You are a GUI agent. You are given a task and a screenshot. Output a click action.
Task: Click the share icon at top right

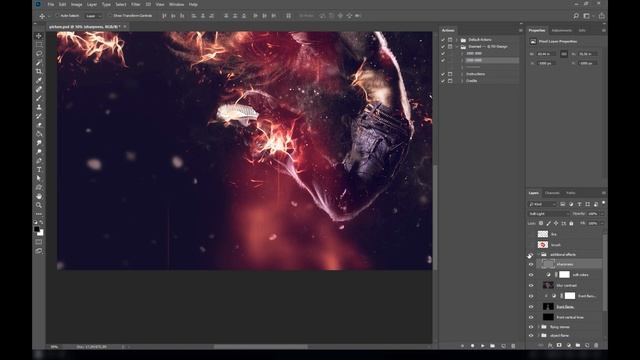point(602,16)
